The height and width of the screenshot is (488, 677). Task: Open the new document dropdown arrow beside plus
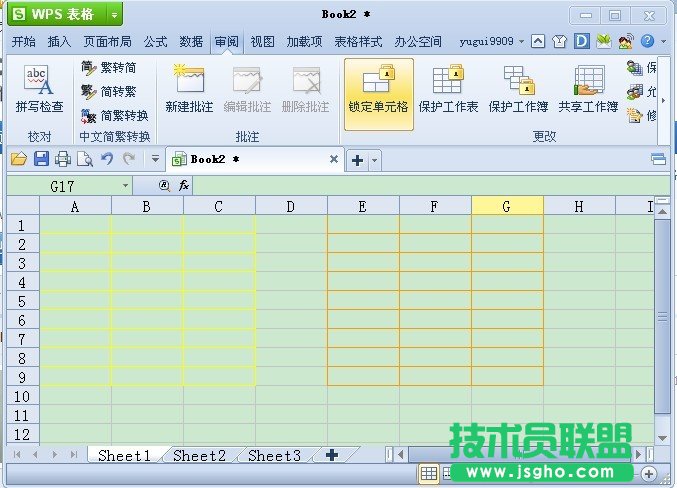[x=374, y=160]
